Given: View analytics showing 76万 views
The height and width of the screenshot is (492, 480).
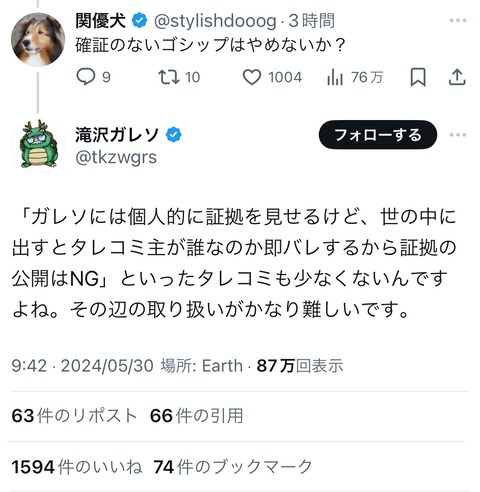Looking at the screenshot, I should pyautogui.click(x=355, y=77).
